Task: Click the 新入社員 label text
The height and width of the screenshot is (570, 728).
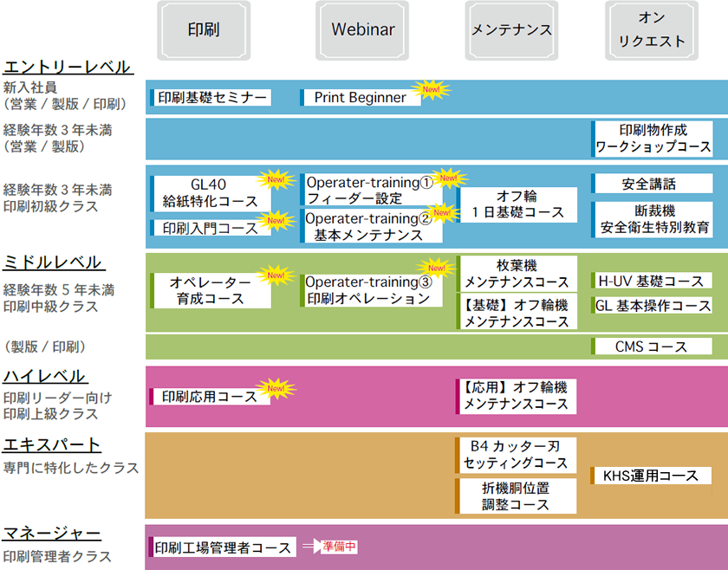Action: coord(30,87)
